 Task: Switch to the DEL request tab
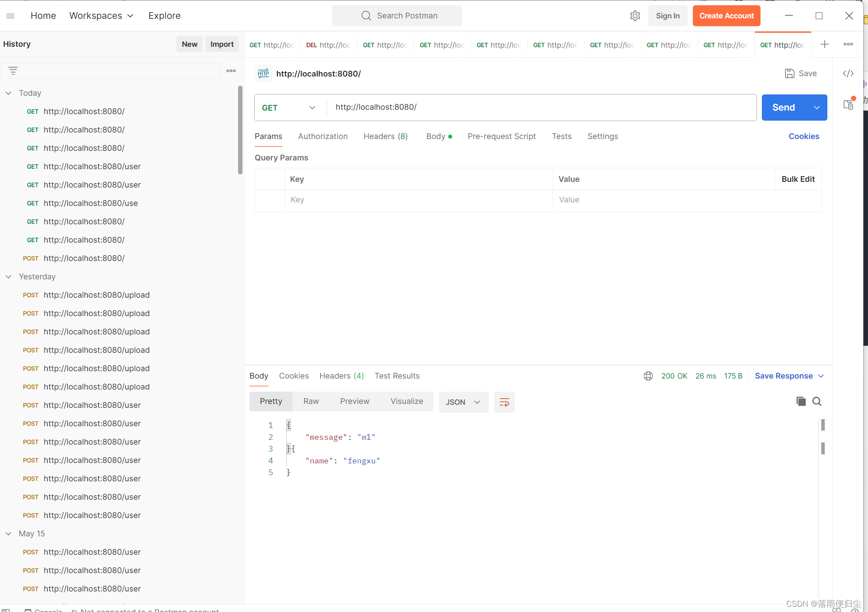(329, 45)
